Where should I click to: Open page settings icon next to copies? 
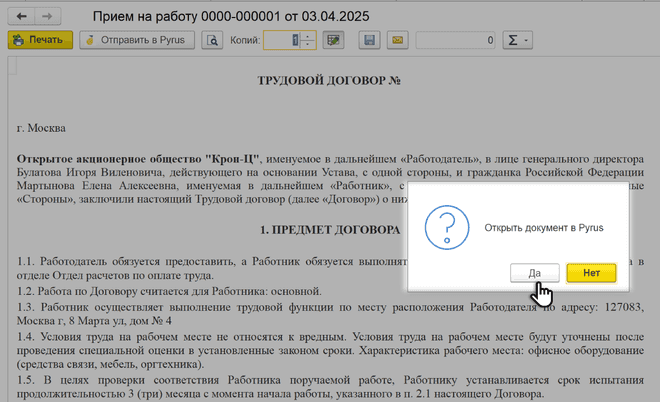pyautogui.click(x=334, y=41)
